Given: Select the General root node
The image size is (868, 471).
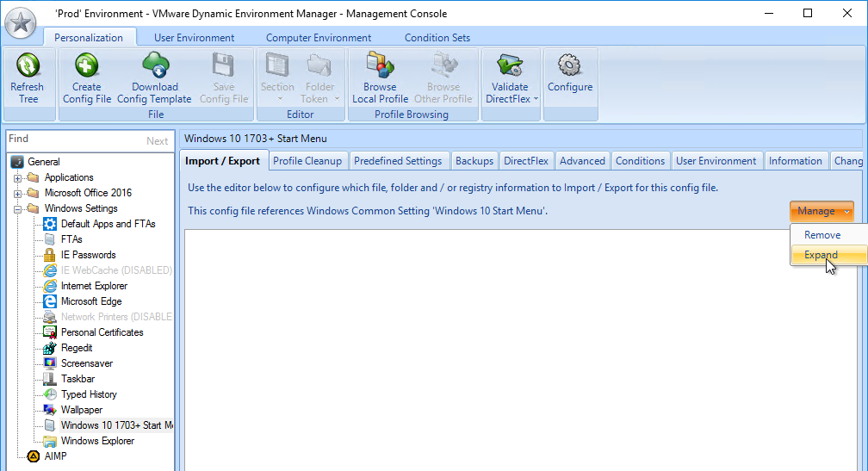Looking at the screenshot, I should pos(44,162).
